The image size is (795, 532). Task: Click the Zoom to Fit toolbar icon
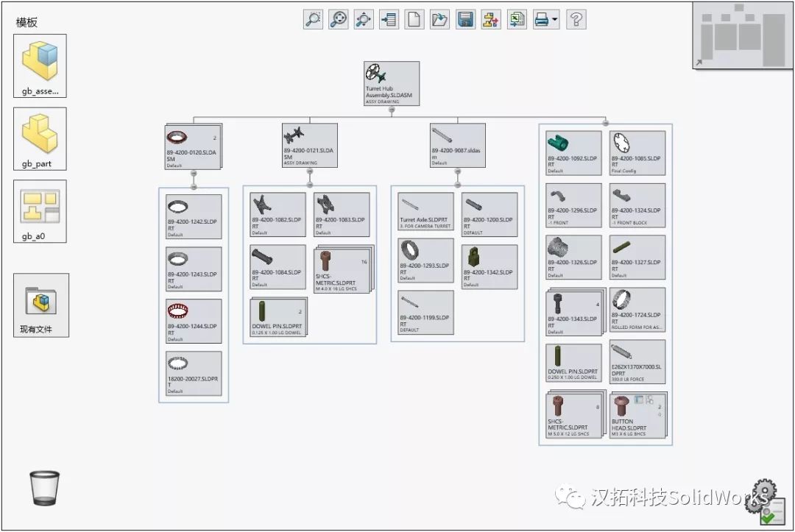338,20
